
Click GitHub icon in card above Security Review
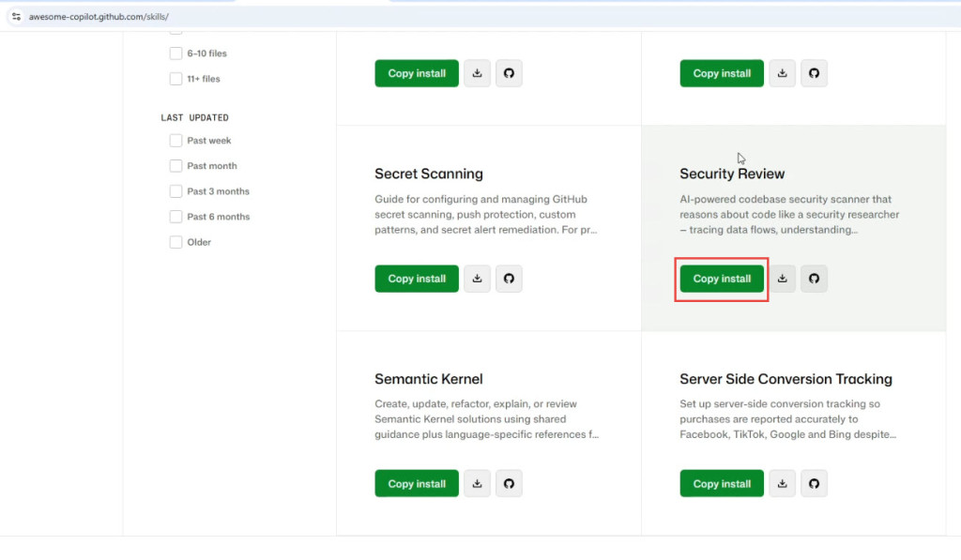click(814, 73)
